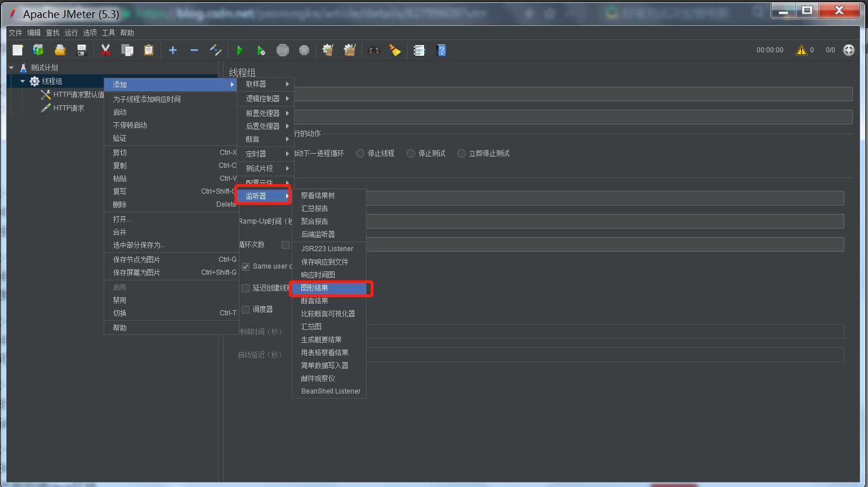Viewport: 868px width, 487px height.
Task: Click the Reset search icon
Action: [395, 51]
